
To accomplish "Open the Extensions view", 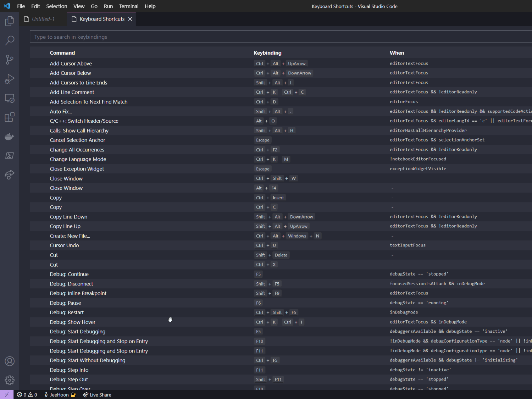I will (x=10, y=117).
